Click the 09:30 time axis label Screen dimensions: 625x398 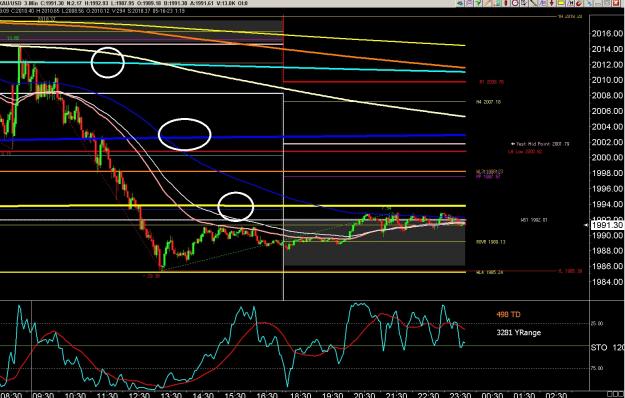point(43,395)
